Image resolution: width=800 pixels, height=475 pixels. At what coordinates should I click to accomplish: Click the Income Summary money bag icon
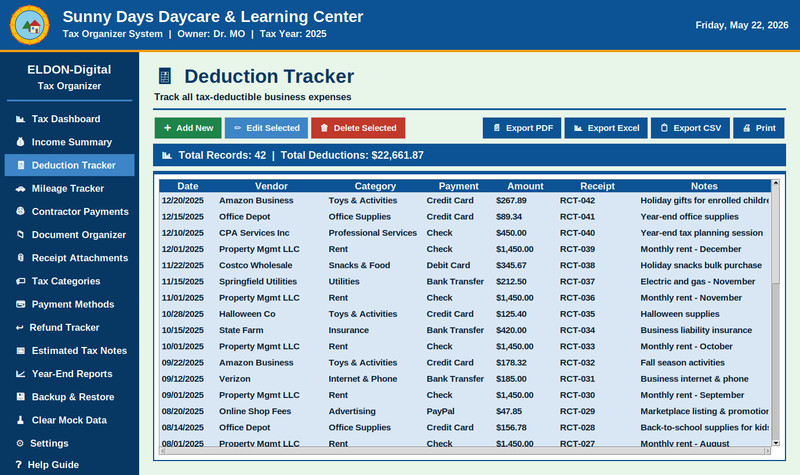point(20,142)
